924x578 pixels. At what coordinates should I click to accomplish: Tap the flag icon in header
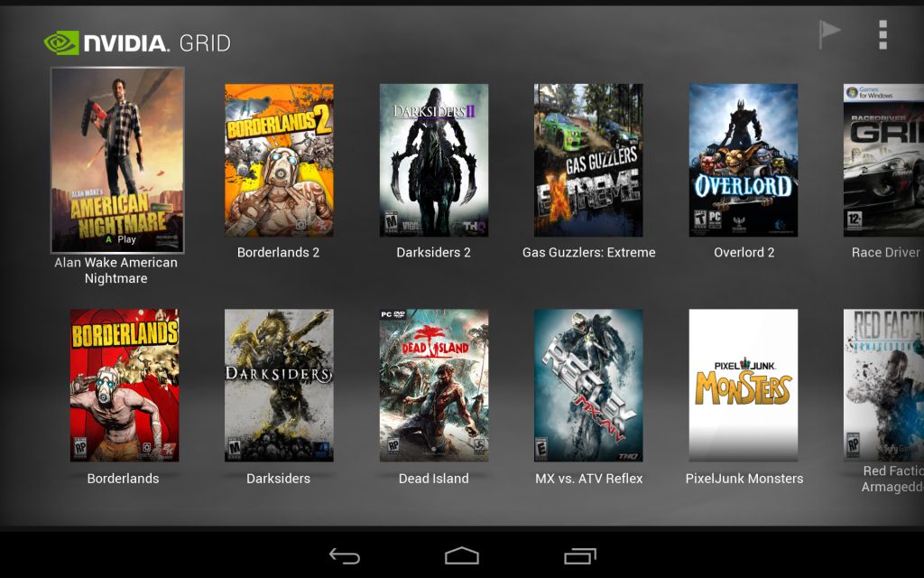pyautogui.click(x=829, y=33)
